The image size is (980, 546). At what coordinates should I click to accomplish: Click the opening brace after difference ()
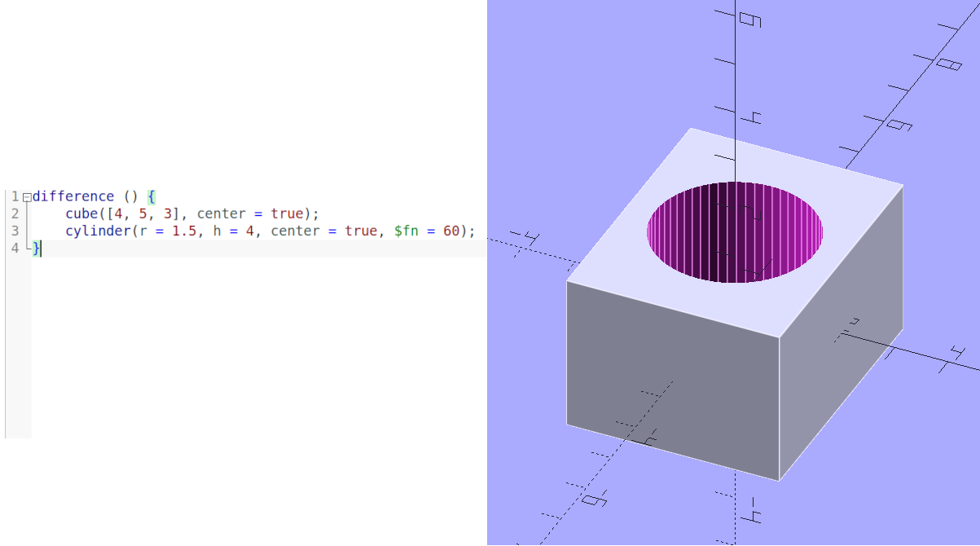pyautogui.click(x=152, y=196)
